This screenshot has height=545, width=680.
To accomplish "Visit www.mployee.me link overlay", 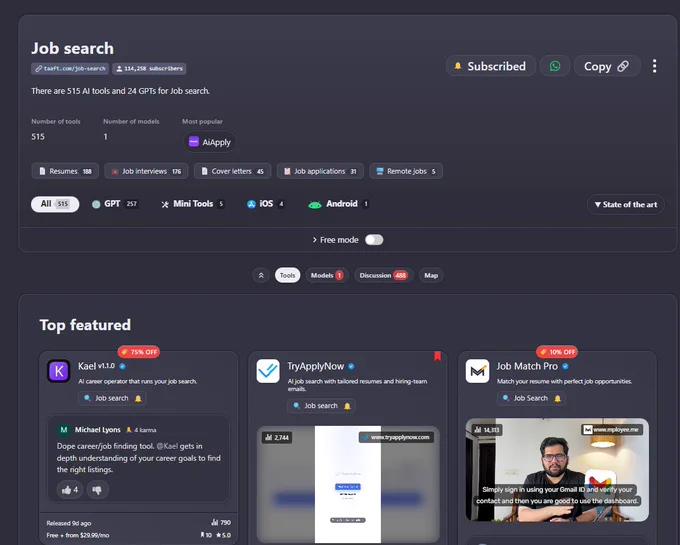I will (x=612, y=430).
